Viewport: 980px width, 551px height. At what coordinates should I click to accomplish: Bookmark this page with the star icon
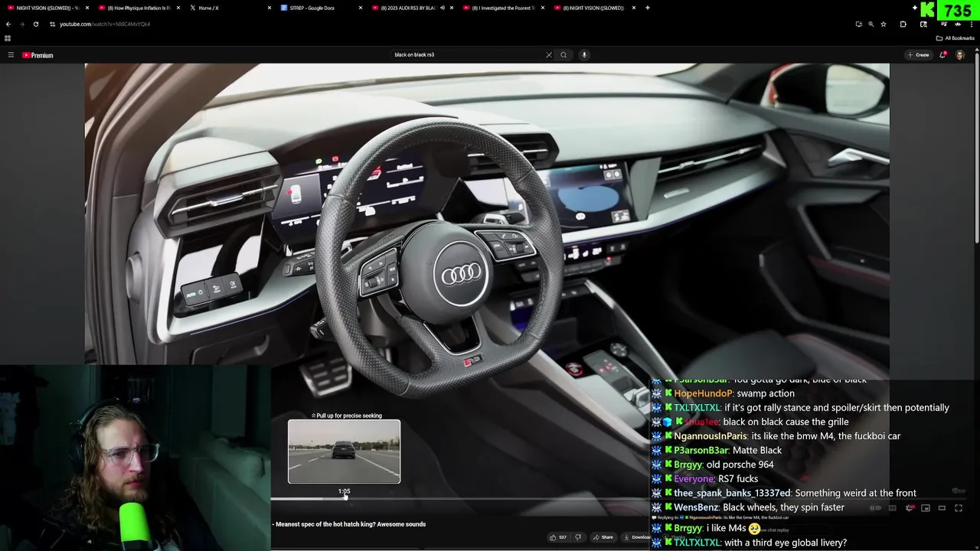[884, 24]
